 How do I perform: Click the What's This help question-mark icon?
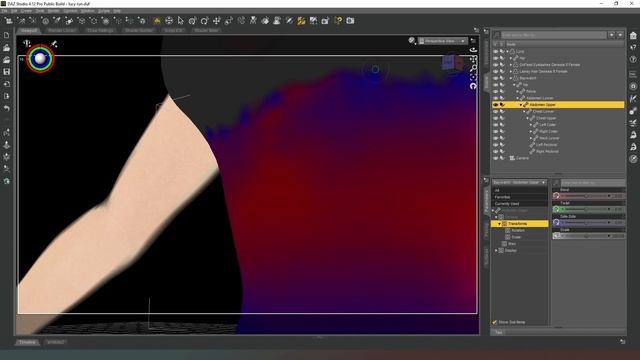pos(338,20)
